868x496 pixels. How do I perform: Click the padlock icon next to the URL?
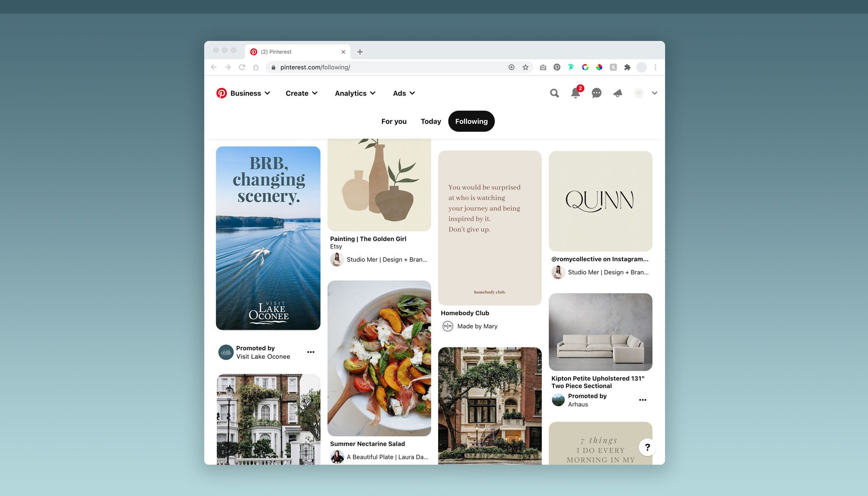click(273, 67)
